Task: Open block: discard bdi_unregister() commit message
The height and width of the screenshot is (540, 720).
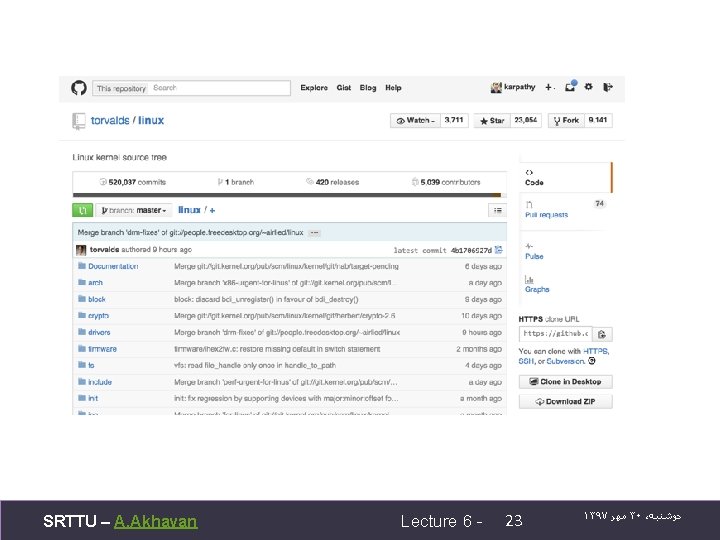Action: [266, 299]
